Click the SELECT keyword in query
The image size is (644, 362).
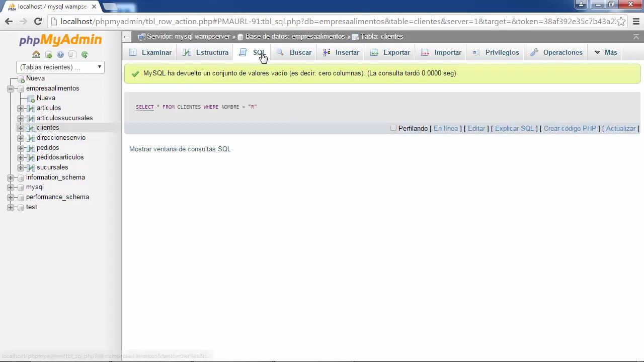click(x=144, y=107)
